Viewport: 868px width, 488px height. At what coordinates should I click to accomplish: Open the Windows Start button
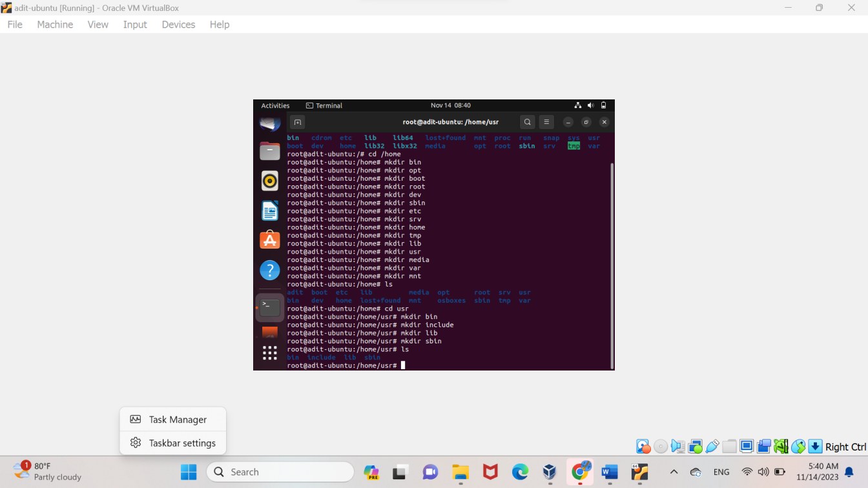(x=189, y=473)
